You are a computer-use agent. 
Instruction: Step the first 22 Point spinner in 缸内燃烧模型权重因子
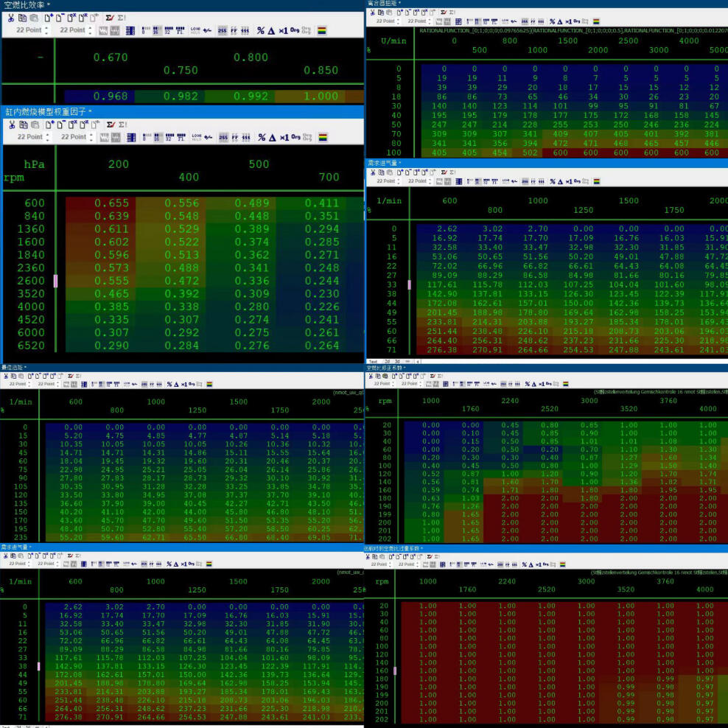(x=47, y=137)
